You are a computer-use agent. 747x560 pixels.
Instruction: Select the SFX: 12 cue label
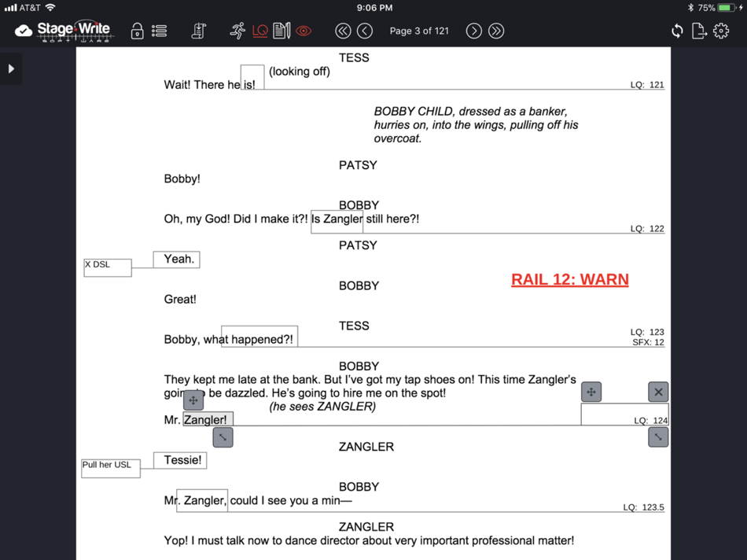click(x=648, y=342)
